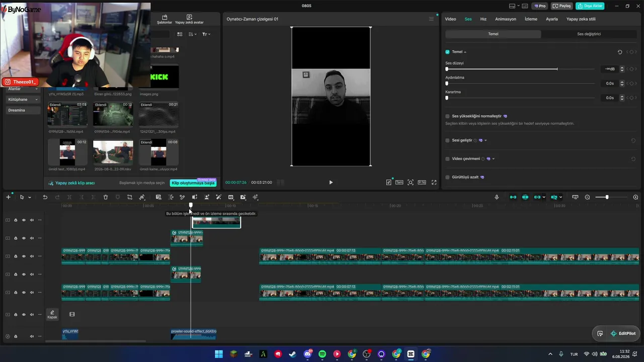
Task: Click the crop clip icon in timeline toolbar
Action: tap(130, 197)
